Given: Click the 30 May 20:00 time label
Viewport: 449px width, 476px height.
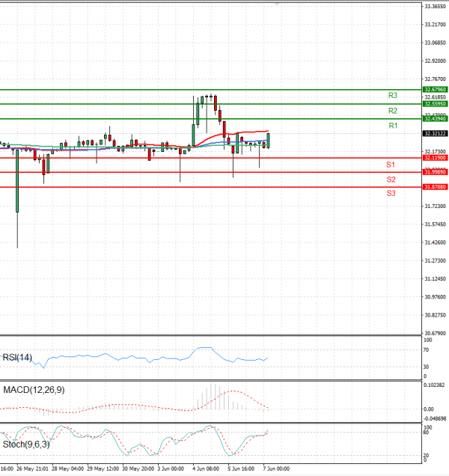Looking at the screenshot, I should tap(138, 469).
